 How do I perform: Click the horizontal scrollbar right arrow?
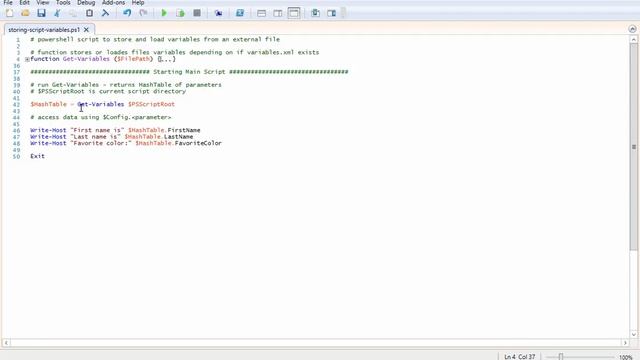pyautogui.click(x=625, y=343)
